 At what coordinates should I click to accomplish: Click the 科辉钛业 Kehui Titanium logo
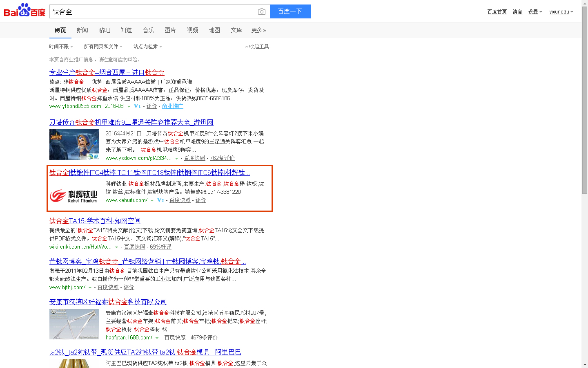74,196
